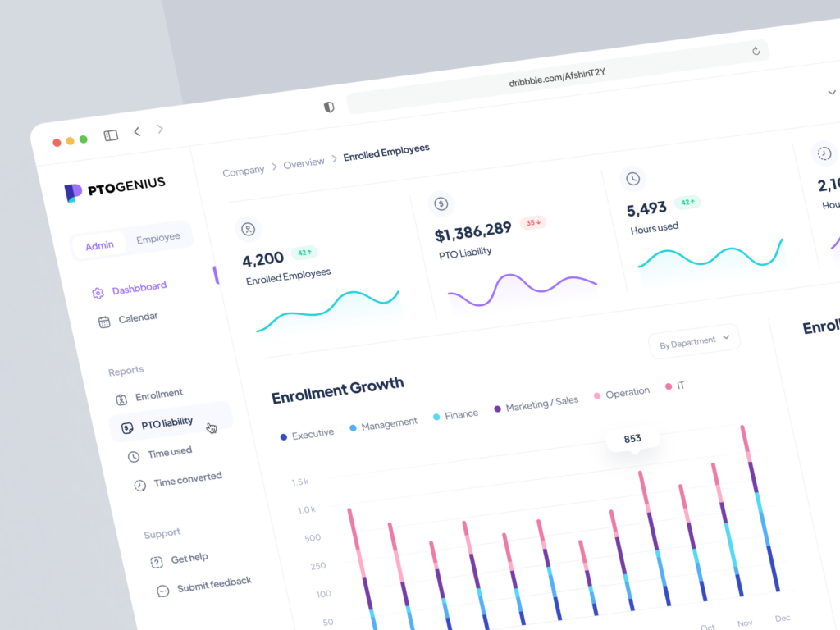This screenshot has width=840, height=630.
Task: Click the 853 tooltip above the November bar
Action: (x=632, y=439)
